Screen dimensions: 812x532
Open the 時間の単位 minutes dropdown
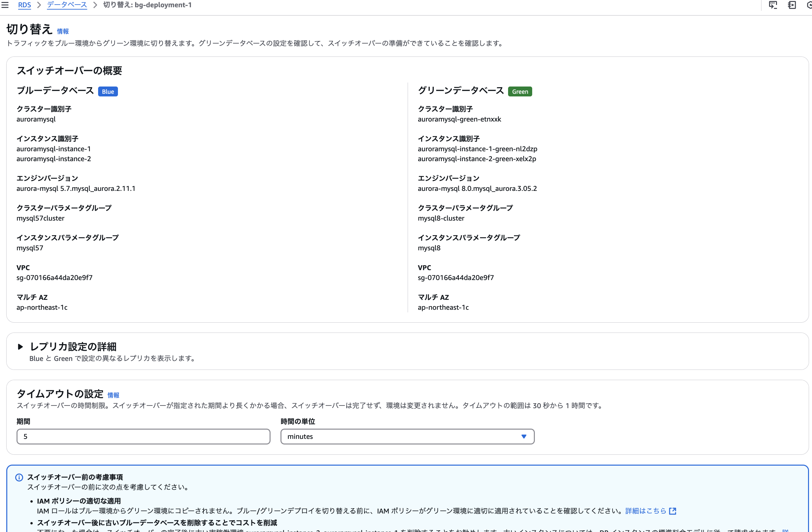(407, 437)
